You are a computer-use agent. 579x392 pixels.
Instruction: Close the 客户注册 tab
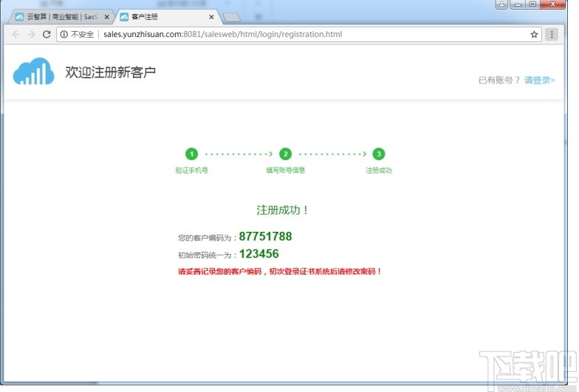tap(211, 17)
